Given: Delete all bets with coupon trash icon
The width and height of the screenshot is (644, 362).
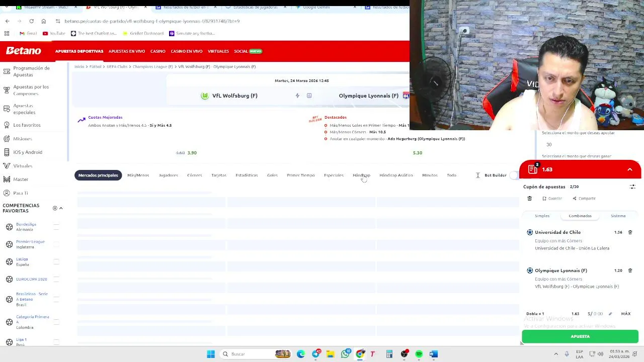Looking at the screenshot, I should tap(529, 199).
